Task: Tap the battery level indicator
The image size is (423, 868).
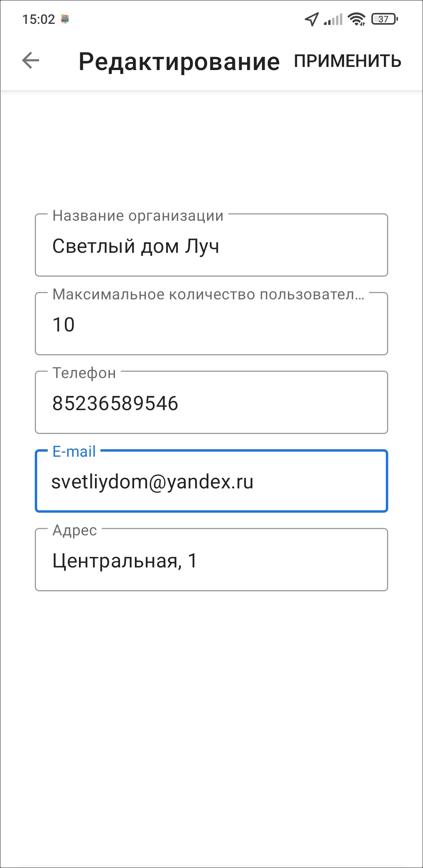Action: (385, 19)
